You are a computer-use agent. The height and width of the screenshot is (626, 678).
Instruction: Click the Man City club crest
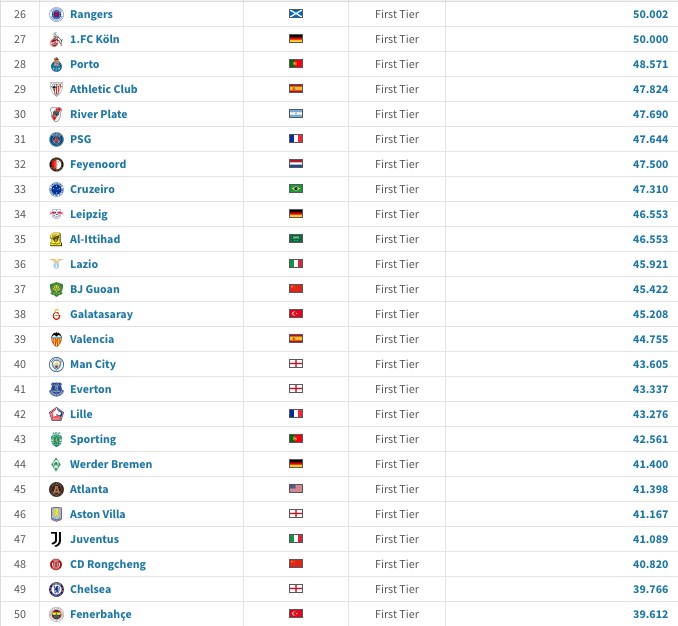[x=56, y=364]
